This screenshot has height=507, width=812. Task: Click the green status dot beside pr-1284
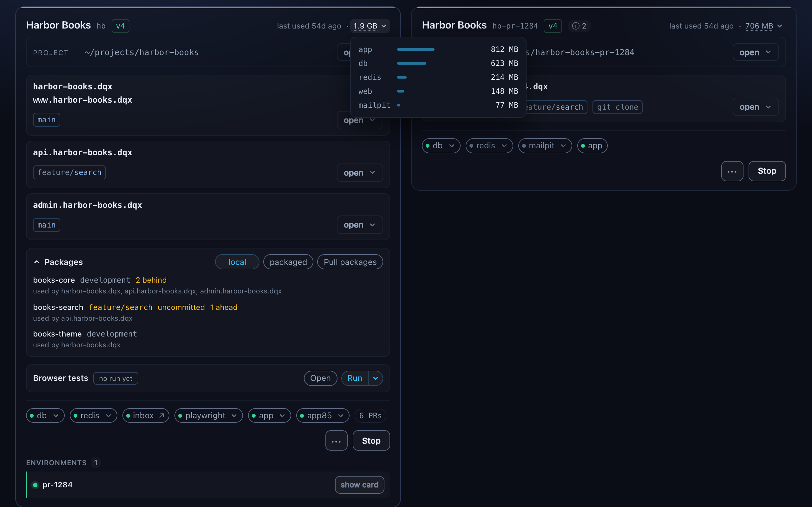pyautogui.click(x=35, y=485)
